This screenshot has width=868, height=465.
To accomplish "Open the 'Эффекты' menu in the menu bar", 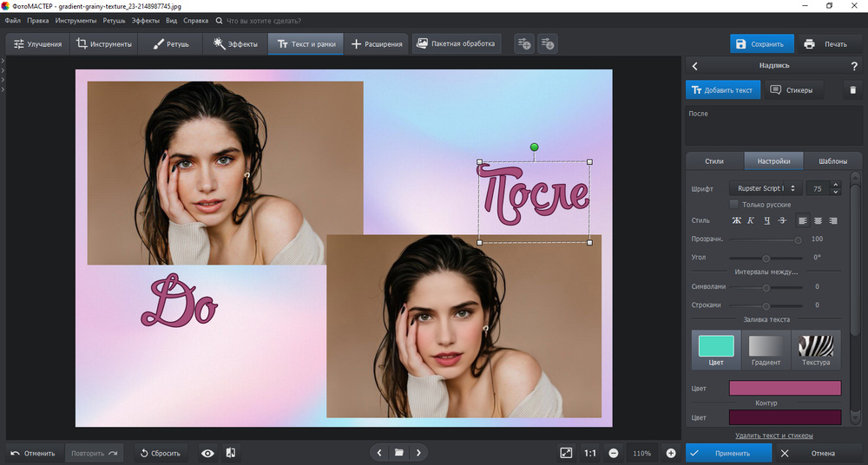I will click(146, 20).
